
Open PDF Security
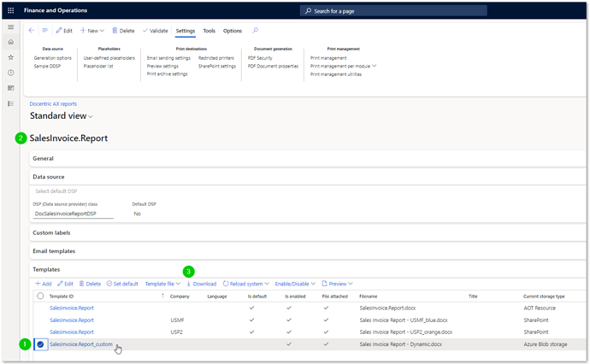pos(260,58)
